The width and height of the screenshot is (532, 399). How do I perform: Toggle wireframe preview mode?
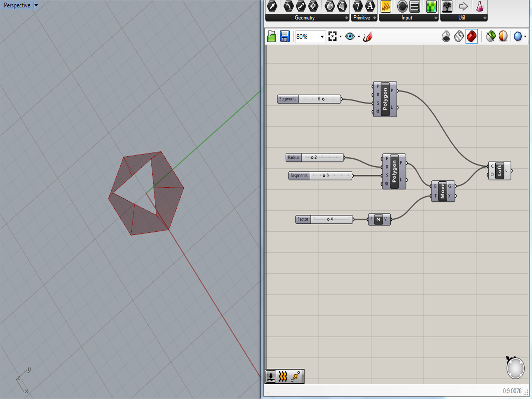tap(459, 37)
